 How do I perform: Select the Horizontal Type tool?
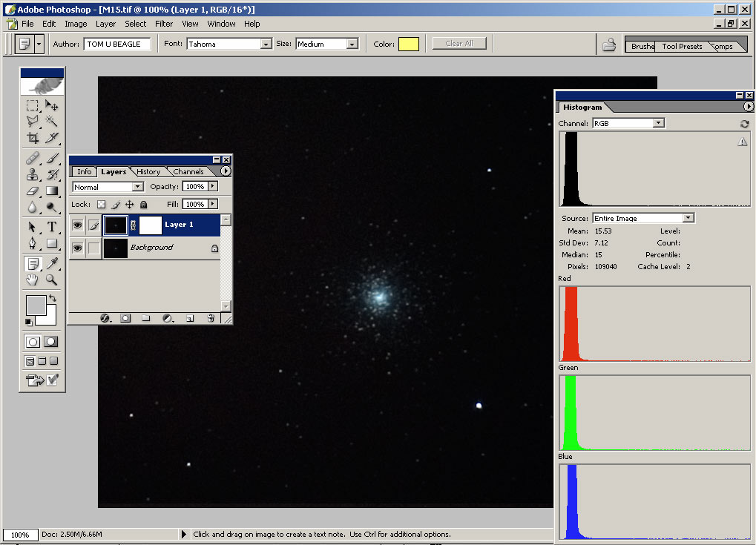(52, 227)
